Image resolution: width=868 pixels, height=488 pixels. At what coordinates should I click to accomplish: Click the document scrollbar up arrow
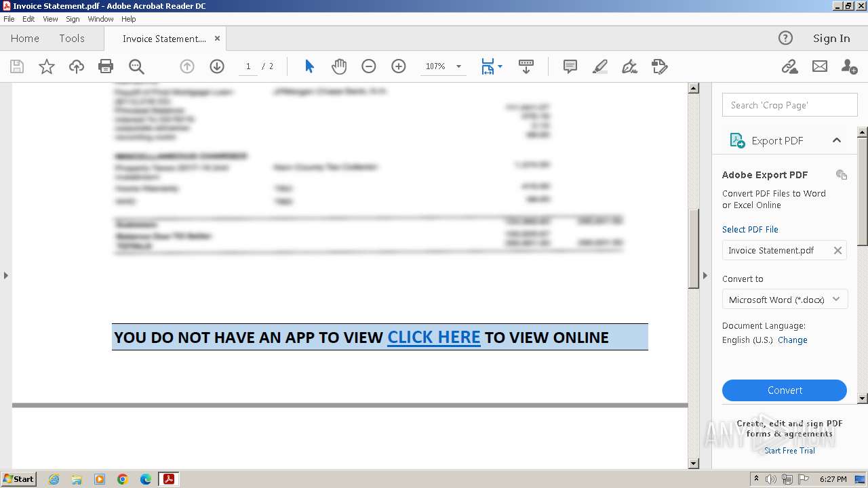(694, 88)
